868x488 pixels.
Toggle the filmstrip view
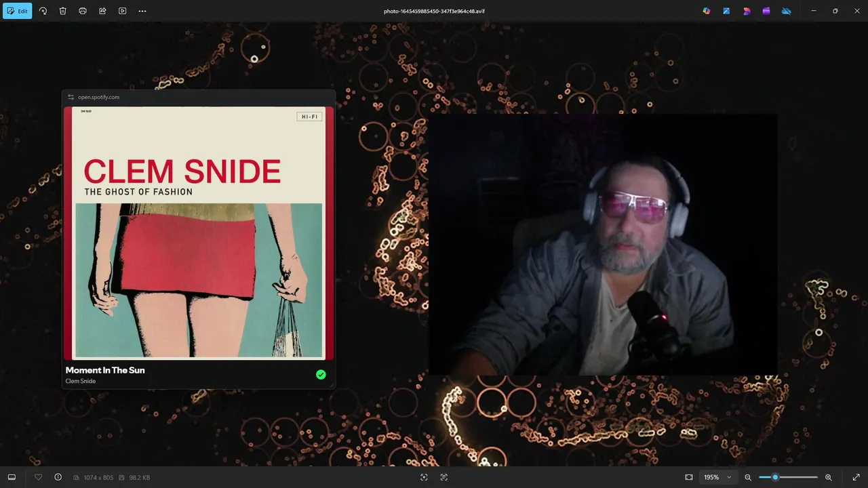coord(12,477)
